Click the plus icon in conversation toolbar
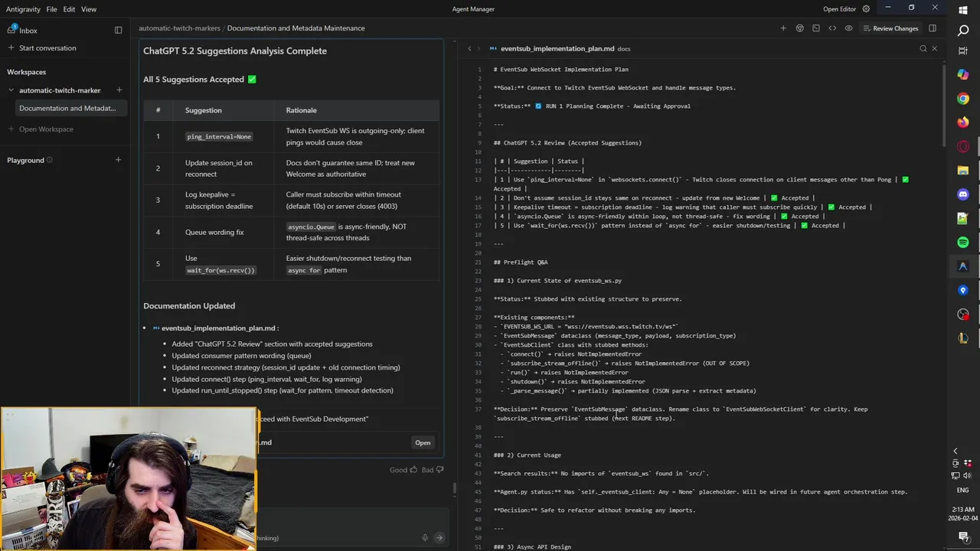 783,28
